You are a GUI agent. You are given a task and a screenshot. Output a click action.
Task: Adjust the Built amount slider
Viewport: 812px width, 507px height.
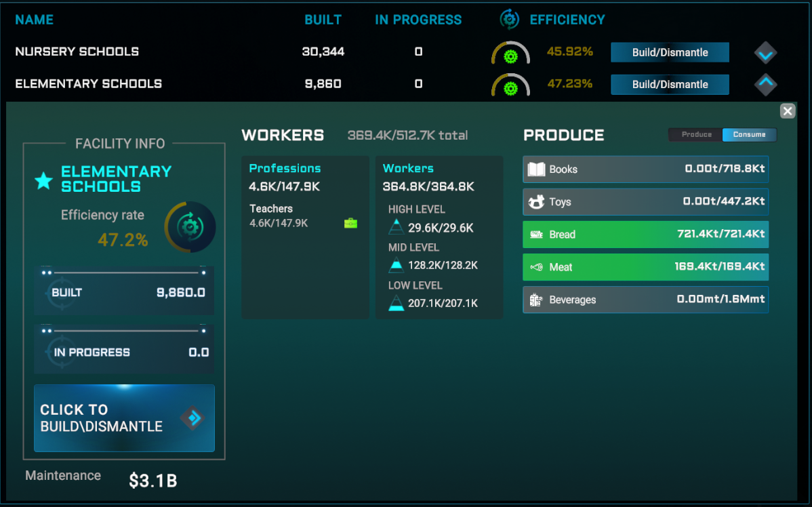tap(124, 272)
